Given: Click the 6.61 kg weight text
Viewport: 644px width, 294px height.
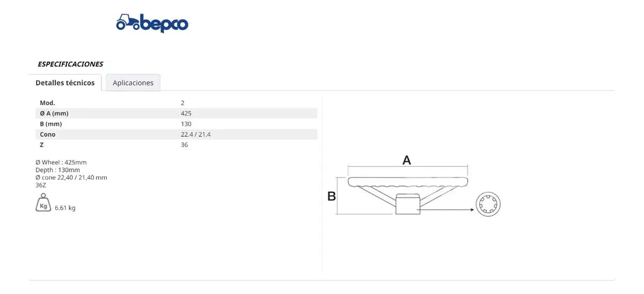Looking at the screenshot, I should coord(65,208).
